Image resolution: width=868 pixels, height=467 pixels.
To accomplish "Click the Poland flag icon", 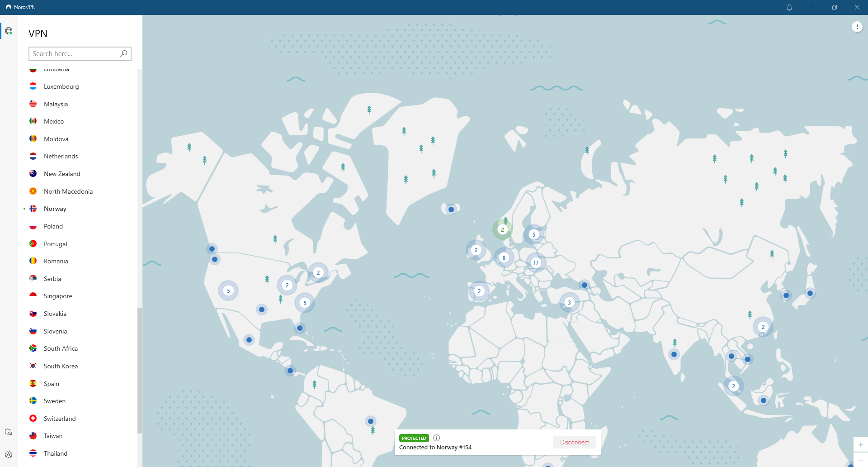I will [x=33, y=226].
